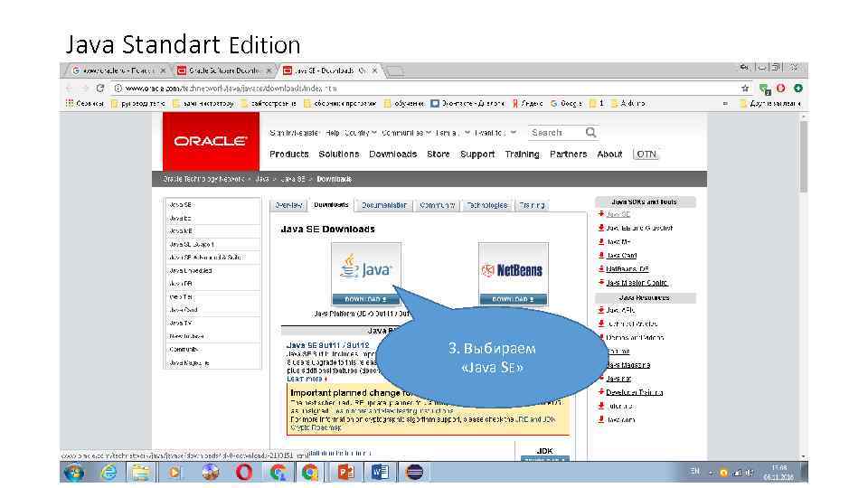The height and width of the screenshot is (488, 868).
Task: Click the red Opera extension icon in the browser toolbar
Action: pyautogui.click(x=781, y=88)
